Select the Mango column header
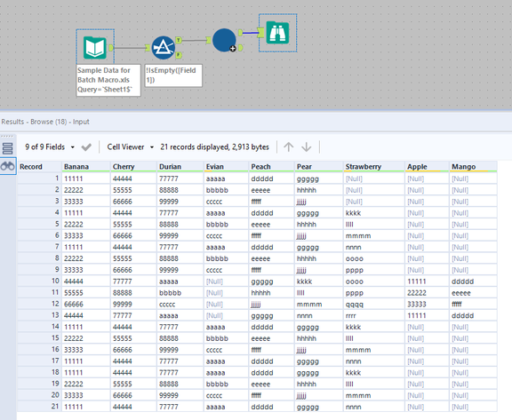The image size is (512, 420). coord(473,167)
